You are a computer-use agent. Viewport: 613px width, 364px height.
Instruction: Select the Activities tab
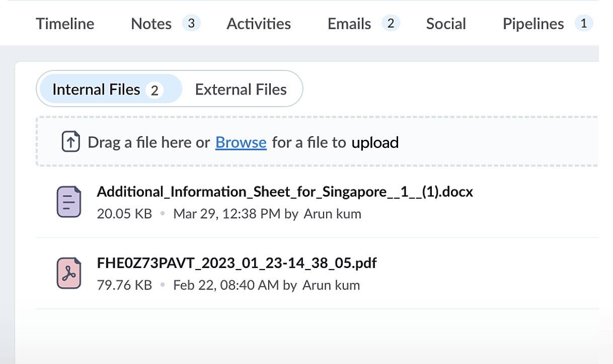pos(259,24)
